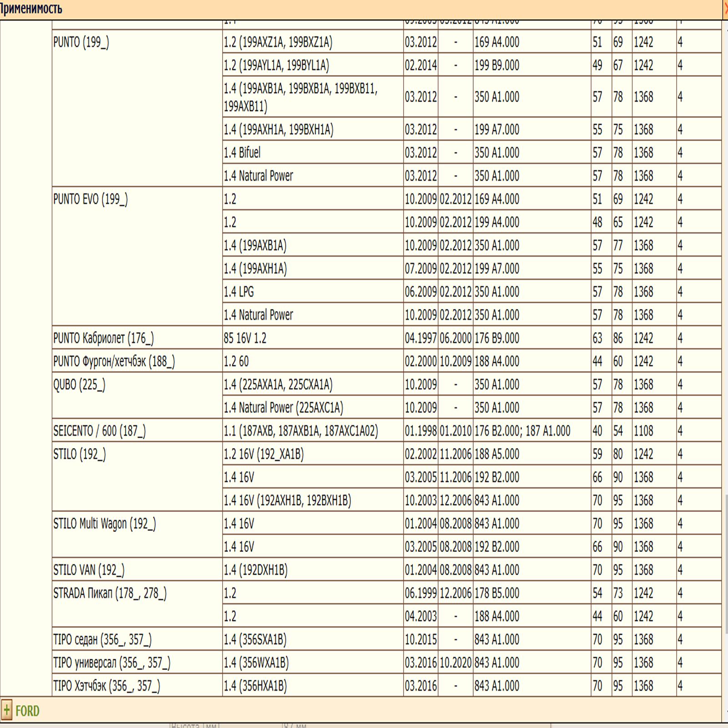Select the STILO Multi Wagon (192_) cell
The width and height of the screenshot is (728, 728).
point(104,524)
